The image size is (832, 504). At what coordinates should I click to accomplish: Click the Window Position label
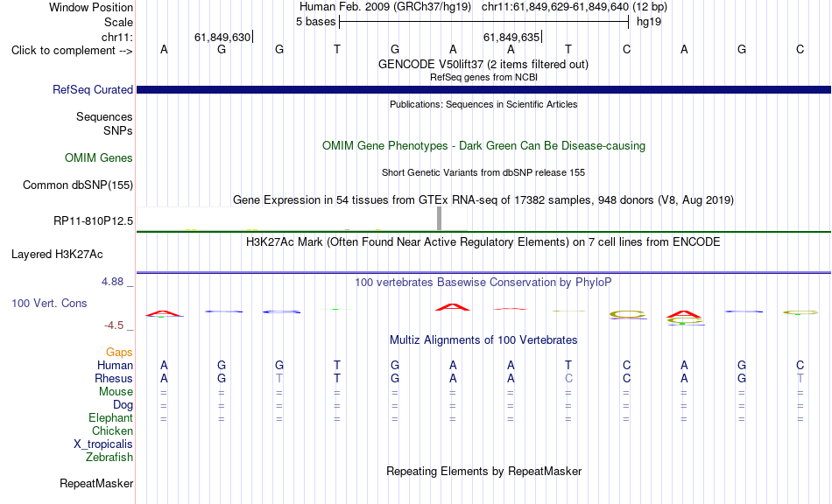(x=91, y=7)
